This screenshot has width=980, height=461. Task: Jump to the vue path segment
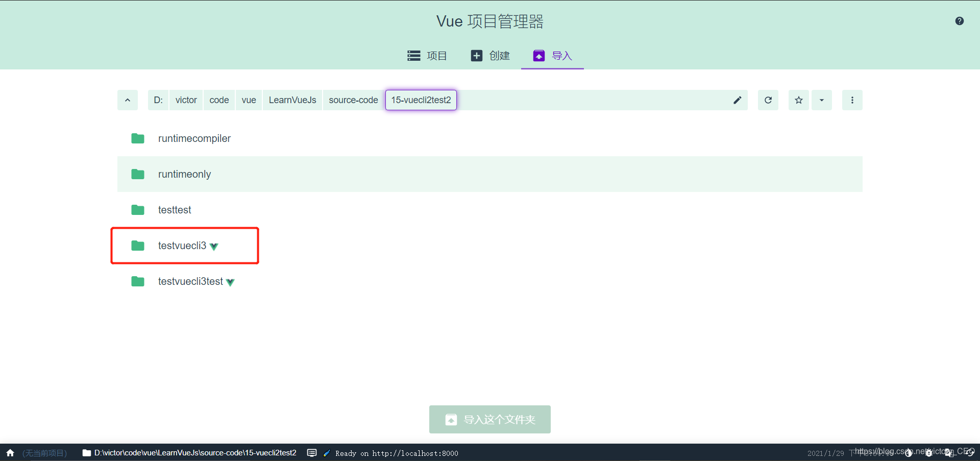[249, 100]
